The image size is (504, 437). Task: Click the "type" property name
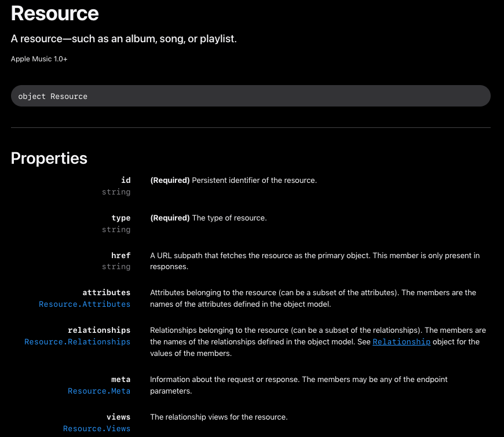[x=121, y=218]
